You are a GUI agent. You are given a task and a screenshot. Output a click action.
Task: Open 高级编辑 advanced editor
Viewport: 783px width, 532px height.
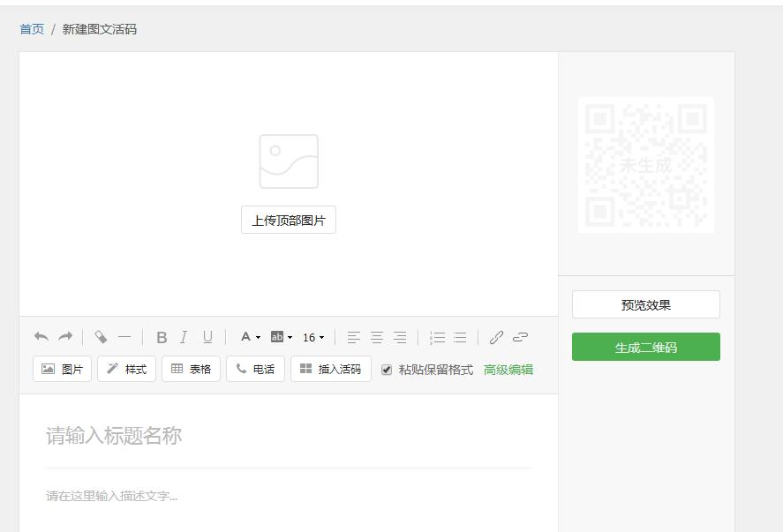click(x=508, y=369)
